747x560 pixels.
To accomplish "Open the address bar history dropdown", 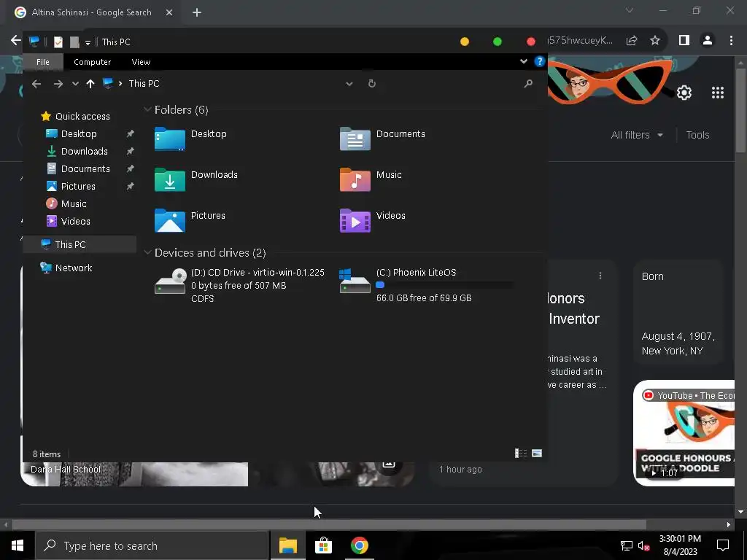I will tap(349, 84).
